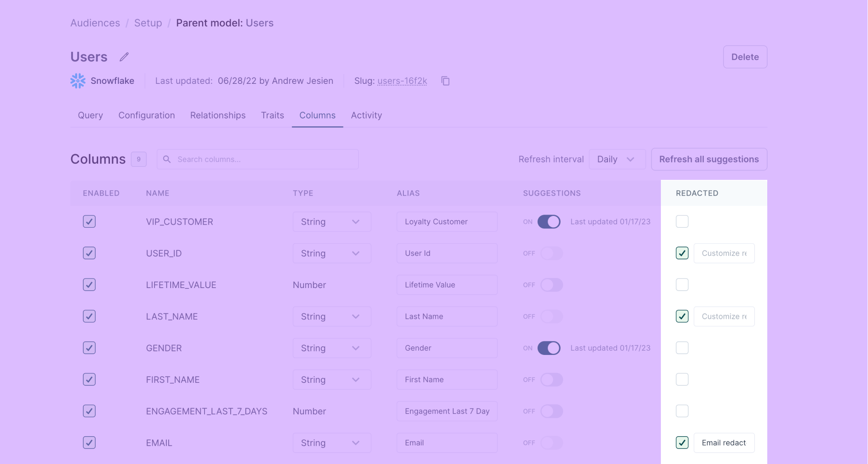This screenshot has width=868, height=464.
Task: Edit the Last Name alias field
Action: coord(447,316)
